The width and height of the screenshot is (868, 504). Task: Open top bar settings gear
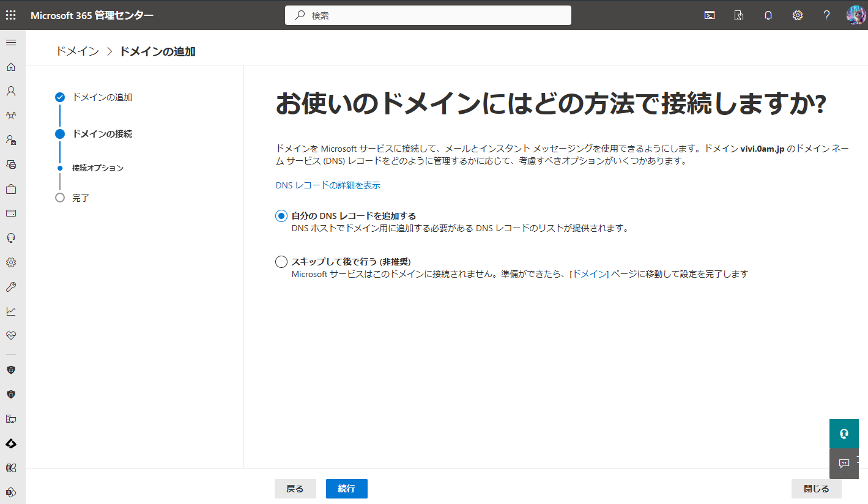(798, 15)
